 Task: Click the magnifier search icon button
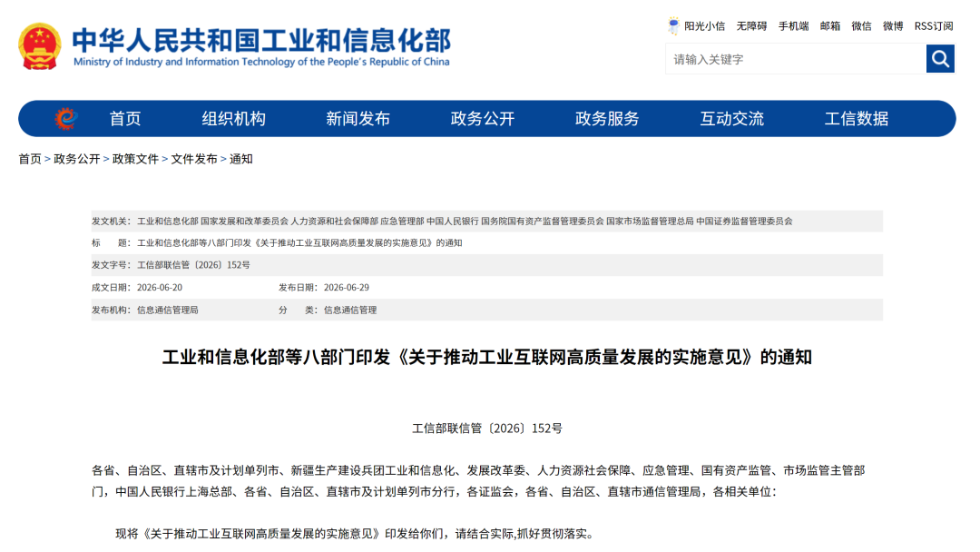[x=940, y=59]
